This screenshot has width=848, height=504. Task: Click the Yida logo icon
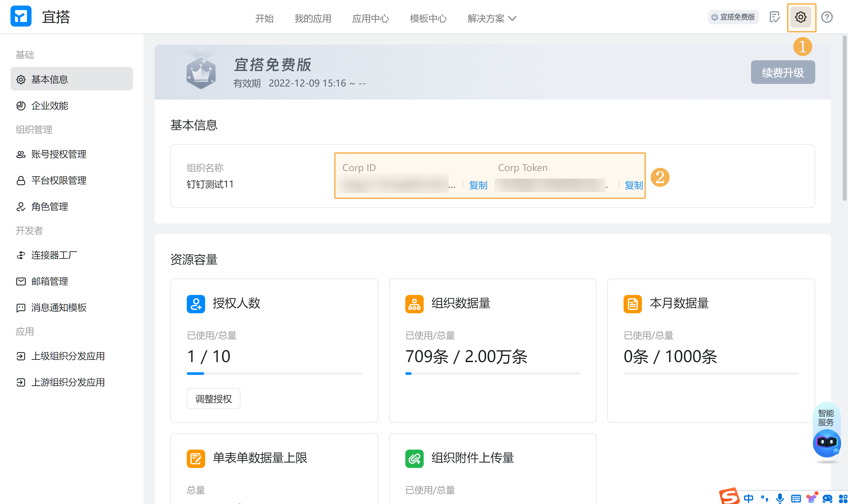[21, 16]
